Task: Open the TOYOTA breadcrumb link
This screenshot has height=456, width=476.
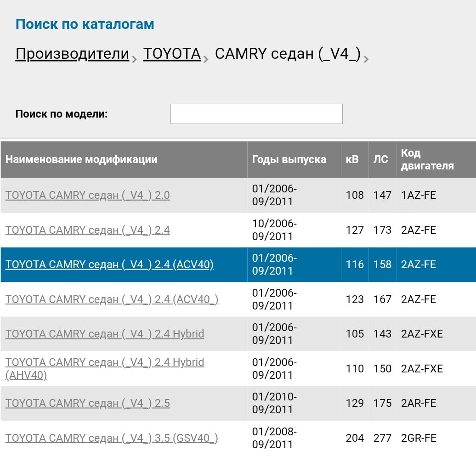Action: click(172, 54)
